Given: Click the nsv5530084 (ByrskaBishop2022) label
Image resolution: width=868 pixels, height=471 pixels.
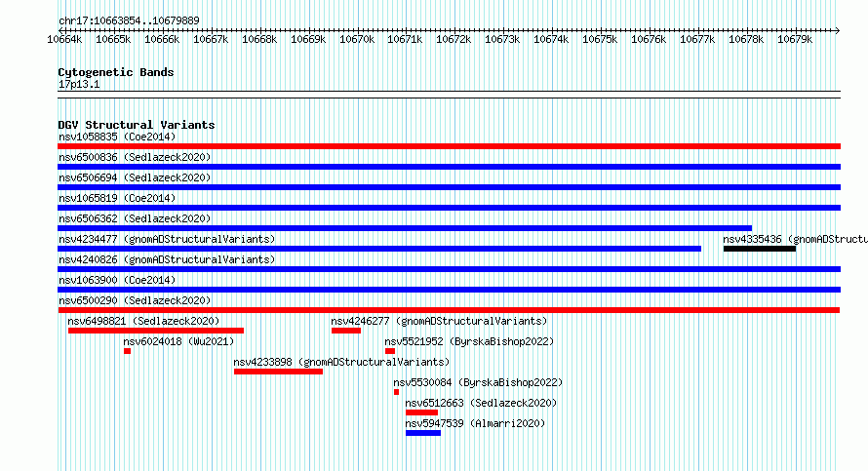Looking at the screenshot, I should tap(478, 382).
